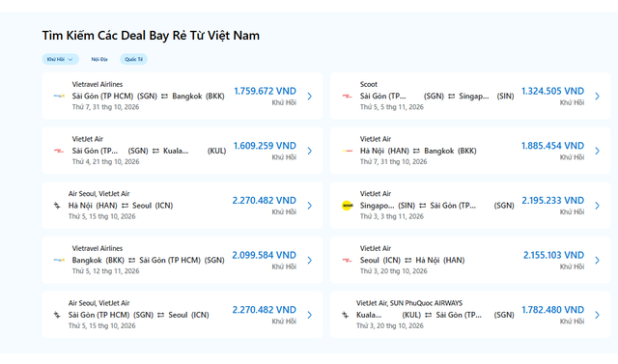
Task: Click date 'Thứ 4, 21 thg 10, 2026'
Action: [x=105, y=162]
